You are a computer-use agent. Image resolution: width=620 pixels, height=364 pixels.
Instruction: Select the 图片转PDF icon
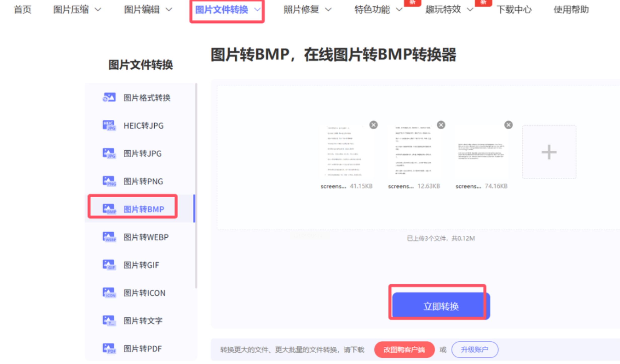[x=109, y=349]
